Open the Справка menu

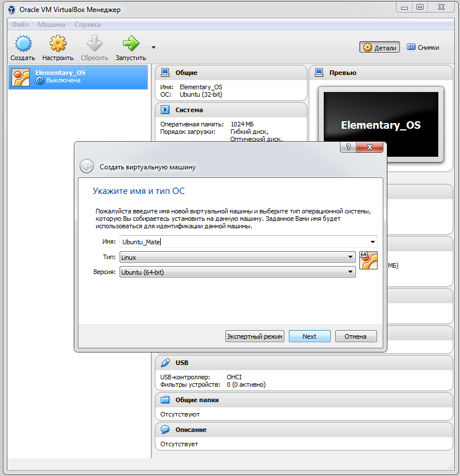point(88,25)
